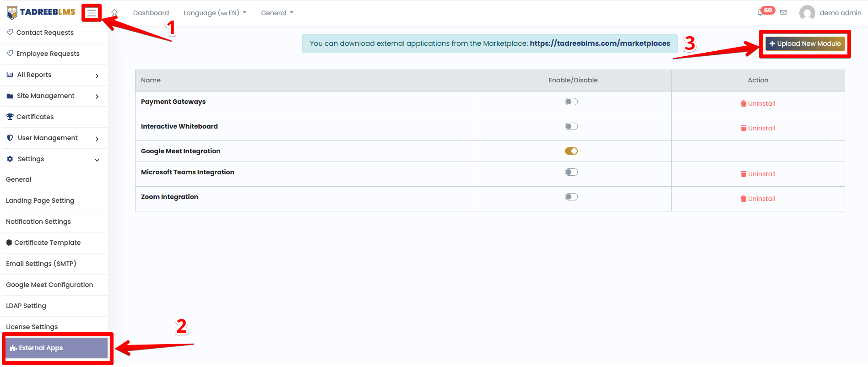Open General under Settings sidebar

19,179
